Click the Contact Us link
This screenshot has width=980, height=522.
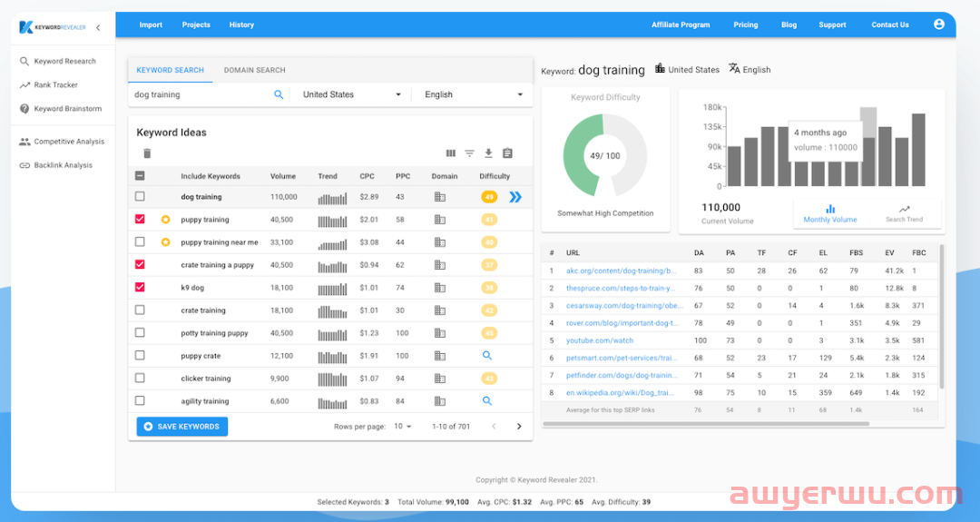[x=890, y=25]
